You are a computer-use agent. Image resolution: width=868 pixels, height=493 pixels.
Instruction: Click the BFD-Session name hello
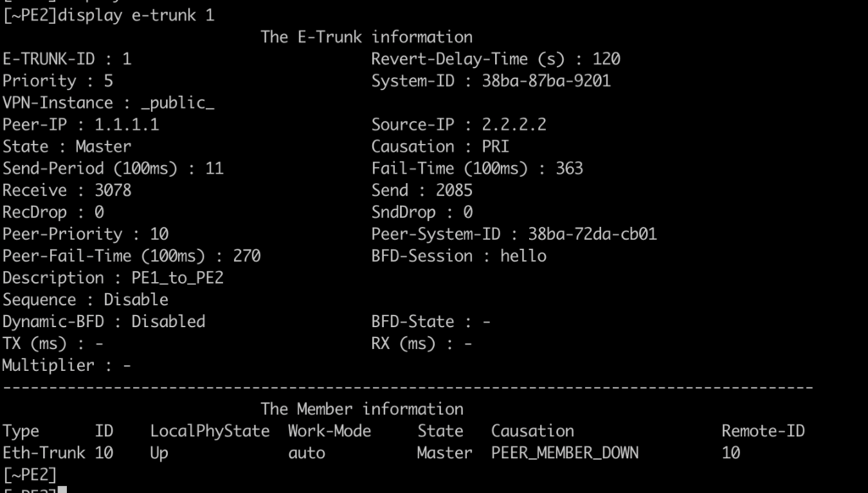click(523, 256)
